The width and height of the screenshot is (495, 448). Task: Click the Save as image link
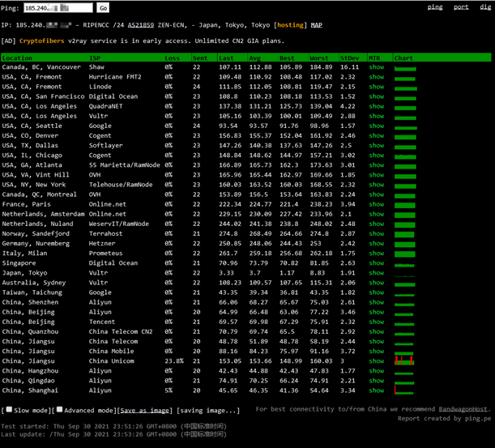click(144, 411)
